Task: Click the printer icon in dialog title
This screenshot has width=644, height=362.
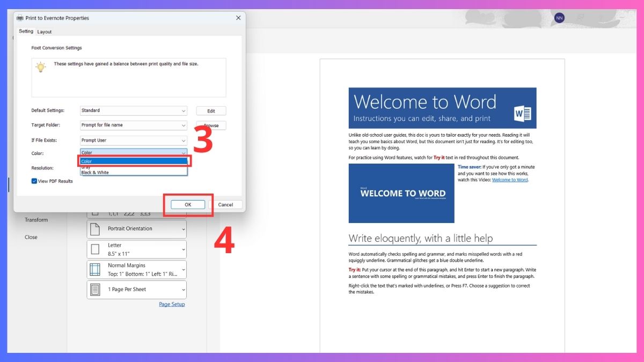Action: tap(20, 18)
